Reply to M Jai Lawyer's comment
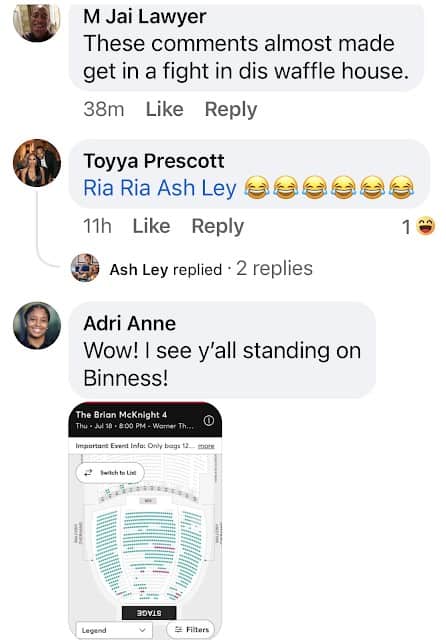Viewport: 446px width, 640px height. coord(231,109)
